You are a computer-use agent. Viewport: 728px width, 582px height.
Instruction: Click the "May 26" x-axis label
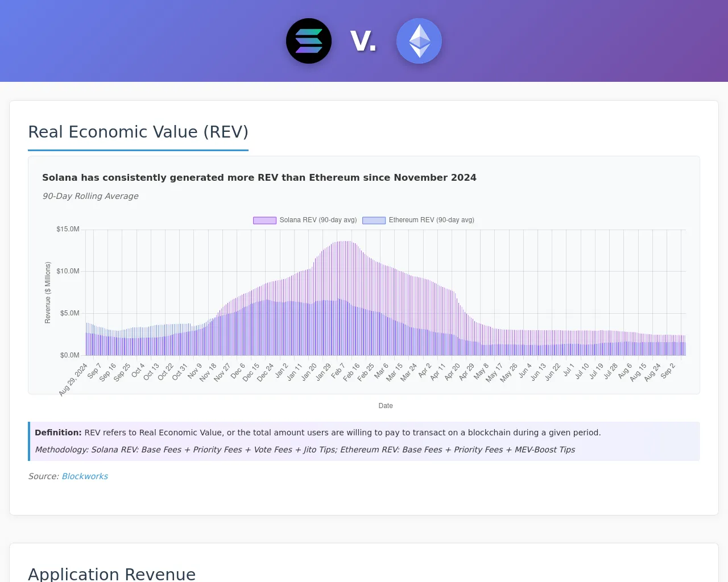pos(508,372)
